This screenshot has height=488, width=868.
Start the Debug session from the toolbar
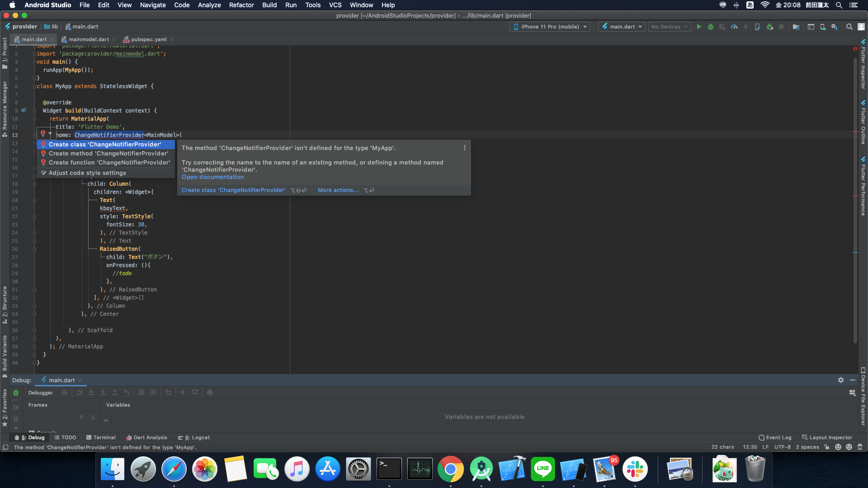tap(711, 27)
